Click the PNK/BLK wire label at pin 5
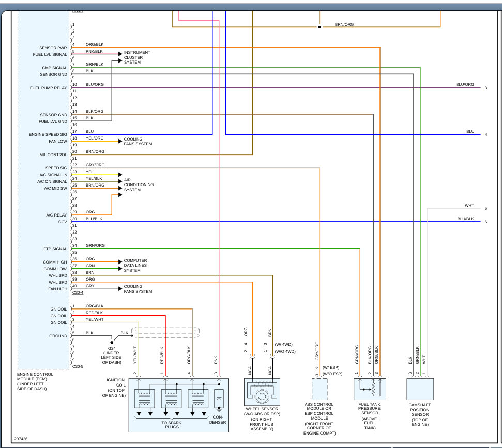This screenshot has height=448, width=502. point(94,51)
